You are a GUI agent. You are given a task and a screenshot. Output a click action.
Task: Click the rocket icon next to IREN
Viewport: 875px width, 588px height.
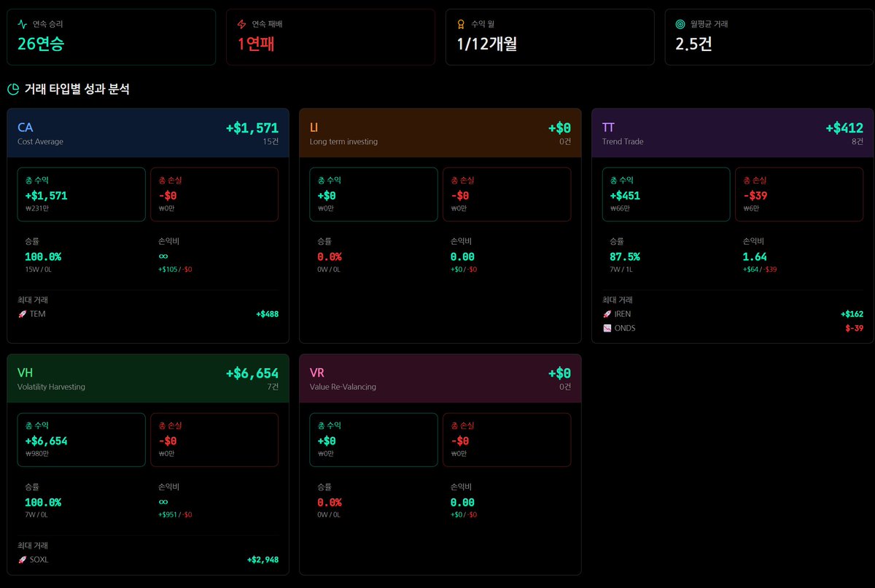coord(607,314)
